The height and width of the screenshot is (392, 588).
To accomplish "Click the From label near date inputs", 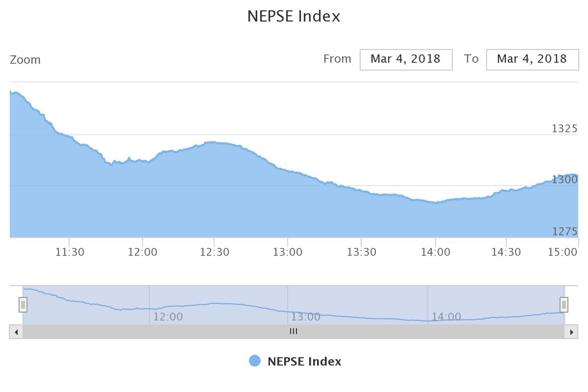I will [337, 59].
